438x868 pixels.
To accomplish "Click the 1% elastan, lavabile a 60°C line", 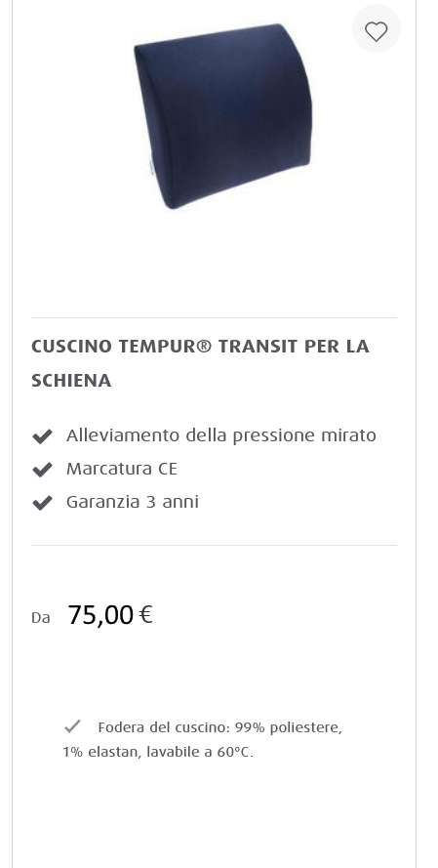I will (158, 753).
